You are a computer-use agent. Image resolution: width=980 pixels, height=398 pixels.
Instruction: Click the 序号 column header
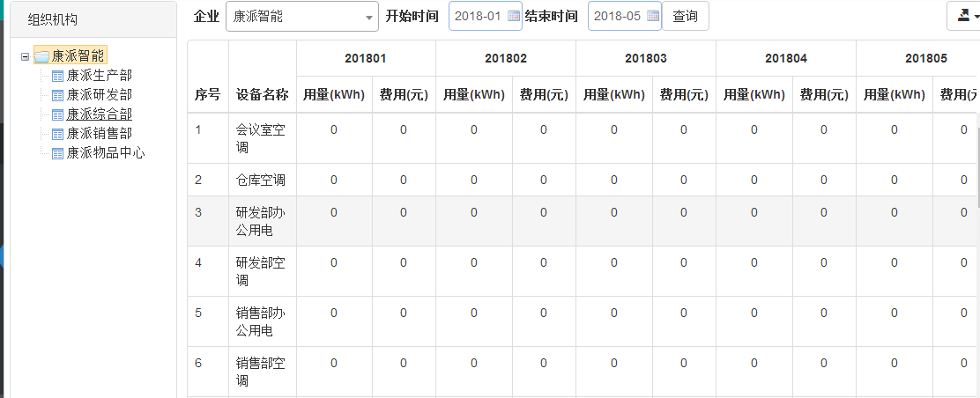(x=207, y=94)
